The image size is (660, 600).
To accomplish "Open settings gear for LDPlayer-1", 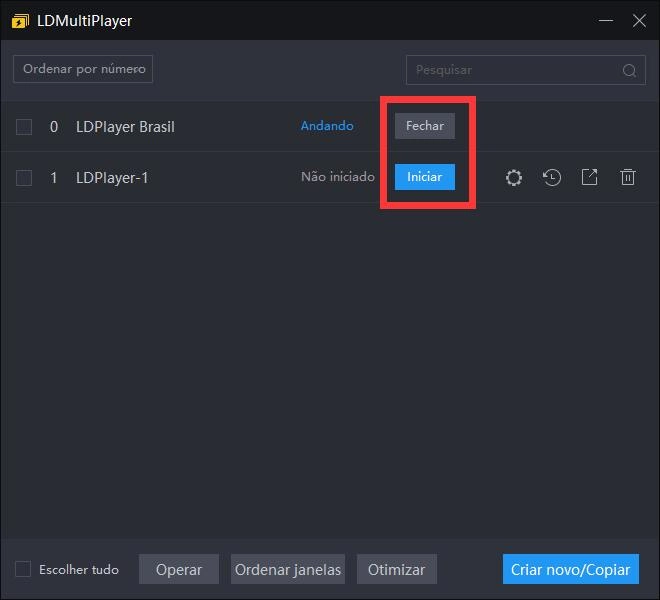I will (x=514, y=177).
